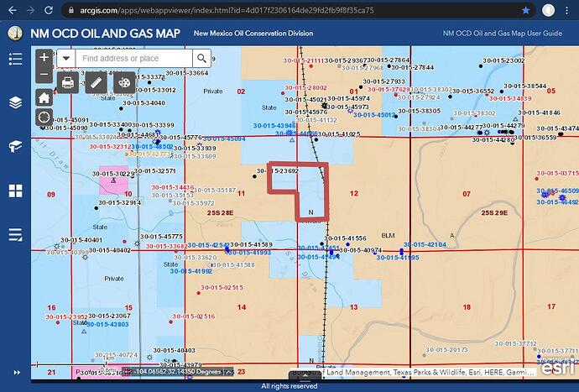Expand the search source dropdown arrow

click(67, 58)
